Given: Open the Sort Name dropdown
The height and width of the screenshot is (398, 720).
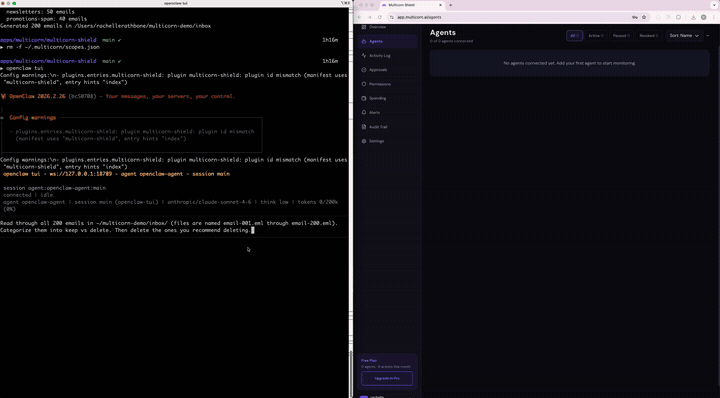Looking at the screenshot, I should point(684,35).
